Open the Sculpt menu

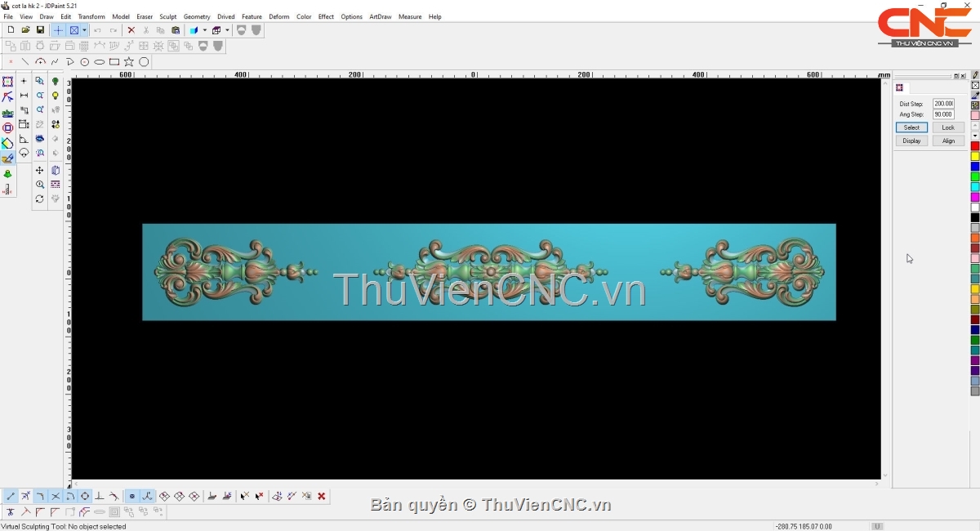pos(168,16)
